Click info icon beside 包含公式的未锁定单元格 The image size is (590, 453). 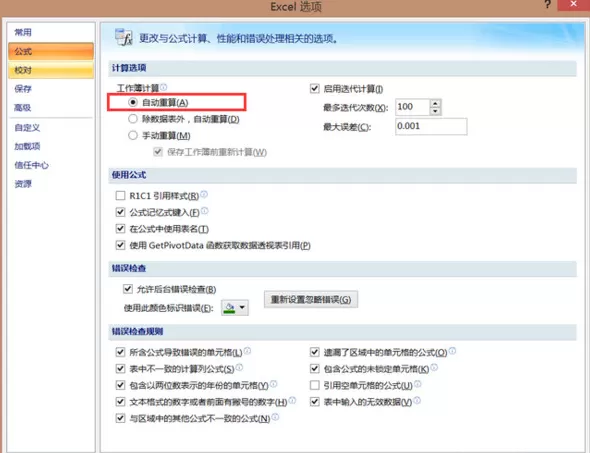click(x=434, y=367)
